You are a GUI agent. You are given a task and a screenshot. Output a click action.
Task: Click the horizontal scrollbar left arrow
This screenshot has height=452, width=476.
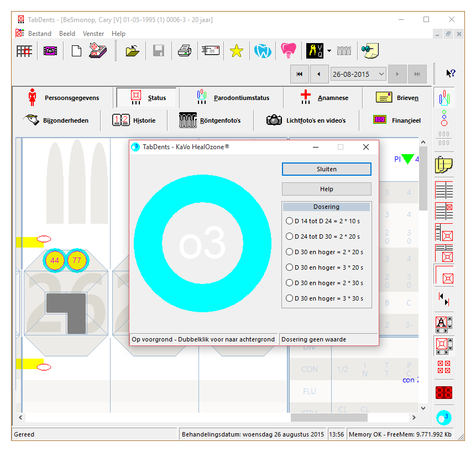20,417
